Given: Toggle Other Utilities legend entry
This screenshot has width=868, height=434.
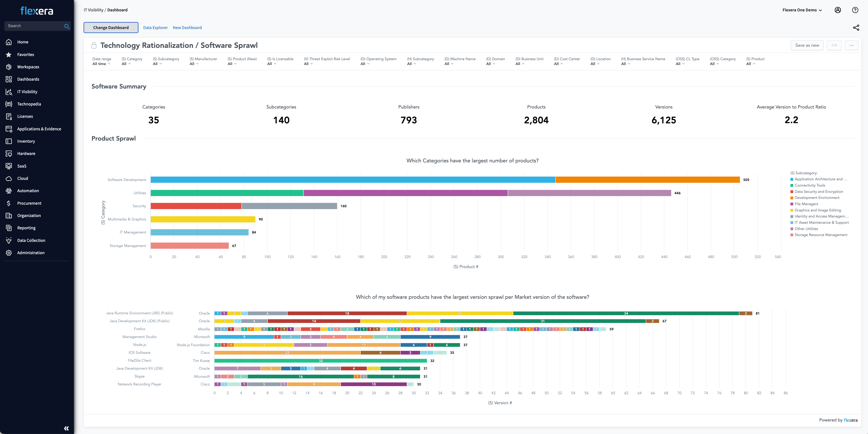Looking at the screenshot, I should pos(804,229).
